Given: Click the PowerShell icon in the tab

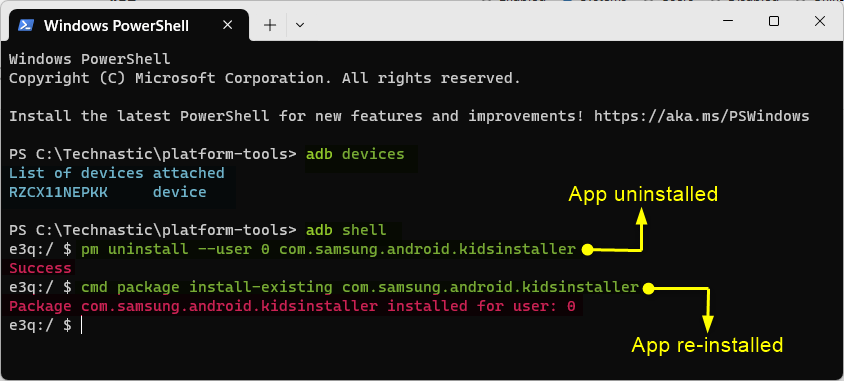Looking at the screenshot, I should (x=26, y=25).
